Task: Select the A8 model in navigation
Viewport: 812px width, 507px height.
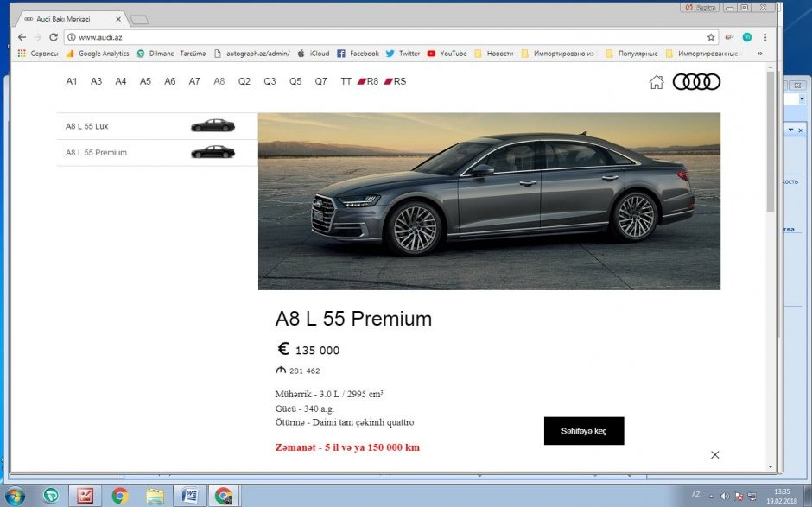Action: [219, 81]
